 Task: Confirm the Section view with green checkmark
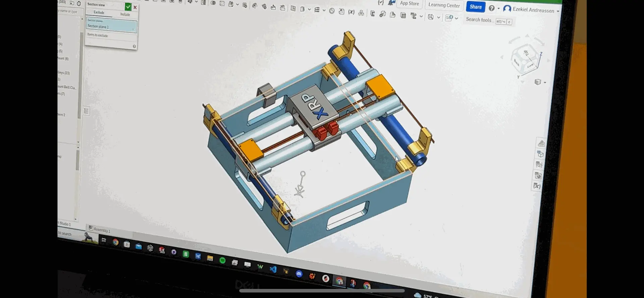(x=128, y=7)
